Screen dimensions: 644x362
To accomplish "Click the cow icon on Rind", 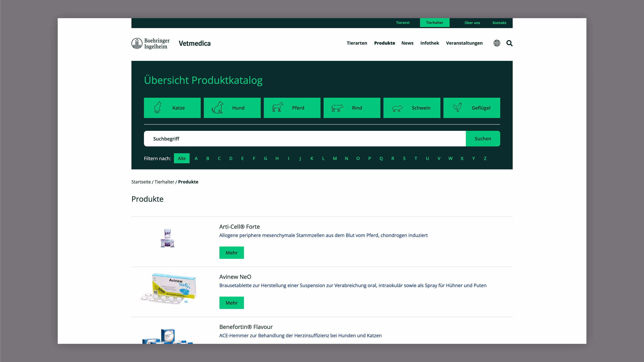I will pos(337,108).
